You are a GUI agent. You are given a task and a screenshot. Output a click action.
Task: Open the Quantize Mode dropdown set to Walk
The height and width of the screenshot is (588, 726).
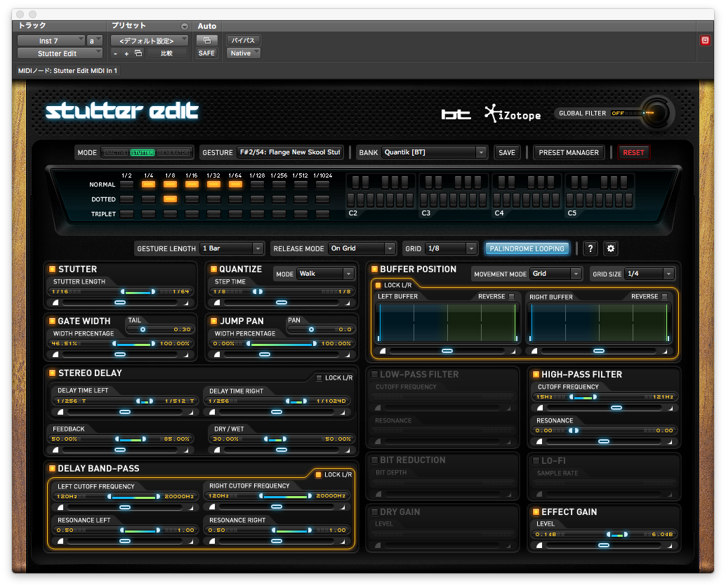point(326,274)
